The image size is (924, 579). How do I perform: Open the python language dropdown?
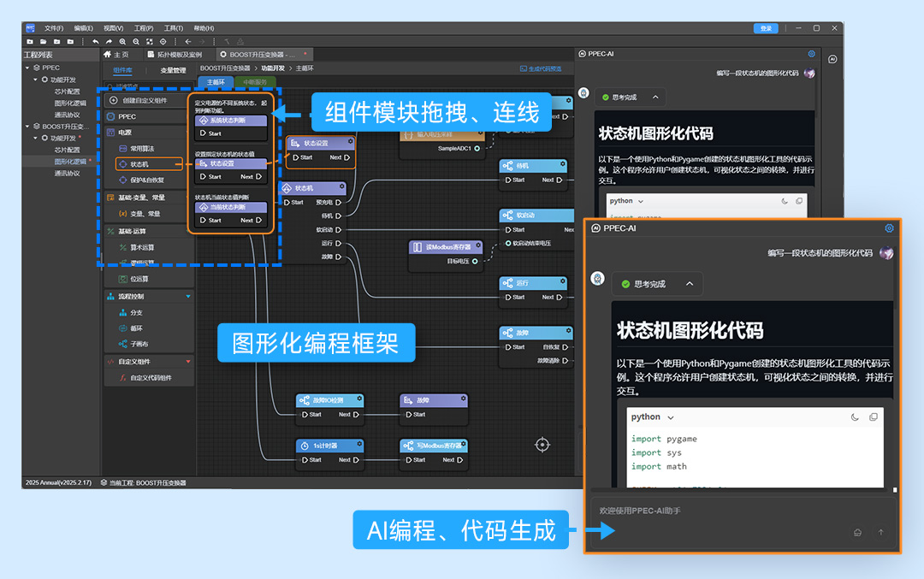coord(670,417)
